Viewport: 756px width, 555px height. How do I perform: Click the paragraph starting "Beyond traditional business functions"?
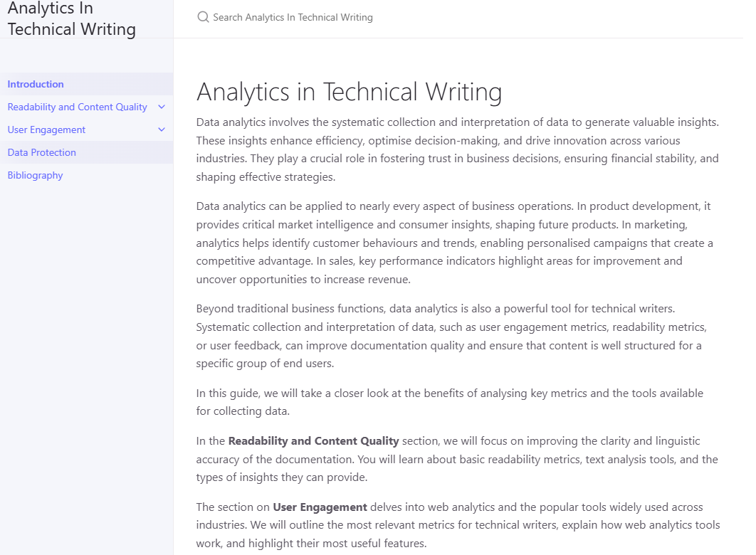(x=451, y=336)
